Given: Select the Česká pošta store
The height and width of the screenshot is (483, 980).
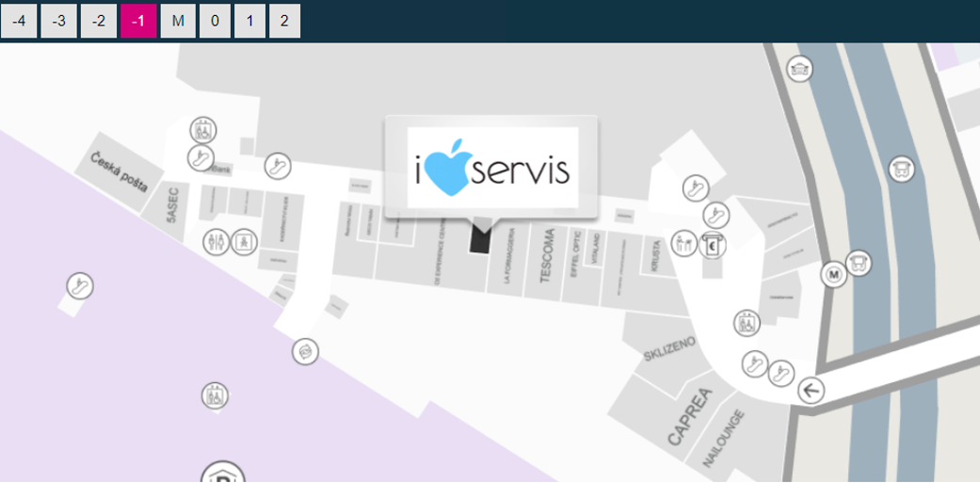Looking at the screenshot, I should point(118,172).
